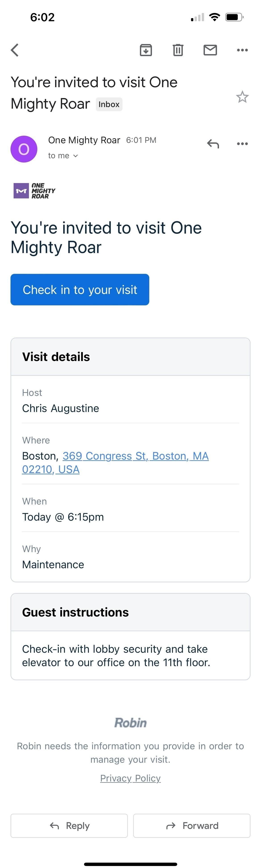The width and height of the screenshot is (261, 868).
Task: Star this email
Action: coord(242,97)
